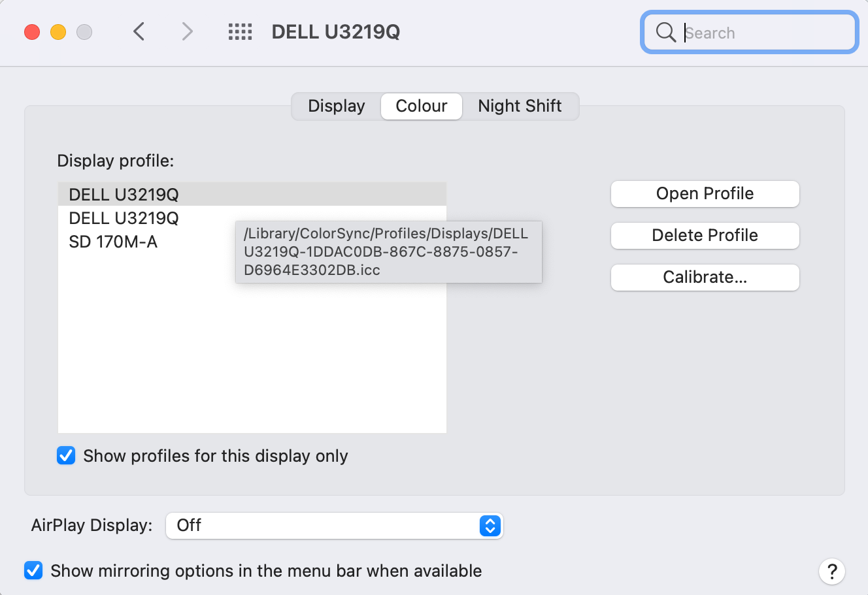Click the search magnifying glass icon
The height and width of the screenshot is (595, 868).
[665, 32]
